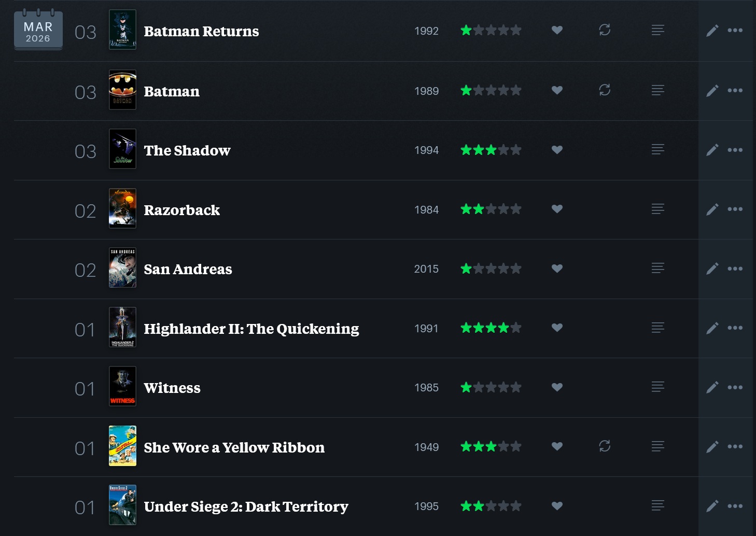Change the Highlander II star rating

(x=491, y=328)
